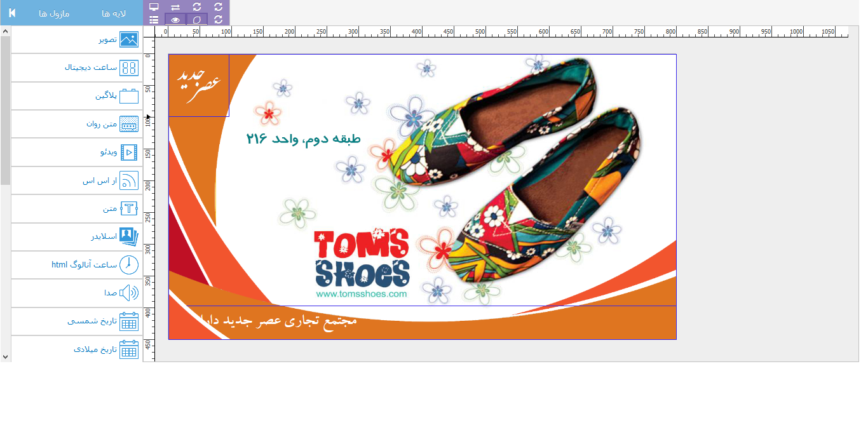Click the monitor display icon in the toolbar

pyautogui.click(x=154, y=7)
